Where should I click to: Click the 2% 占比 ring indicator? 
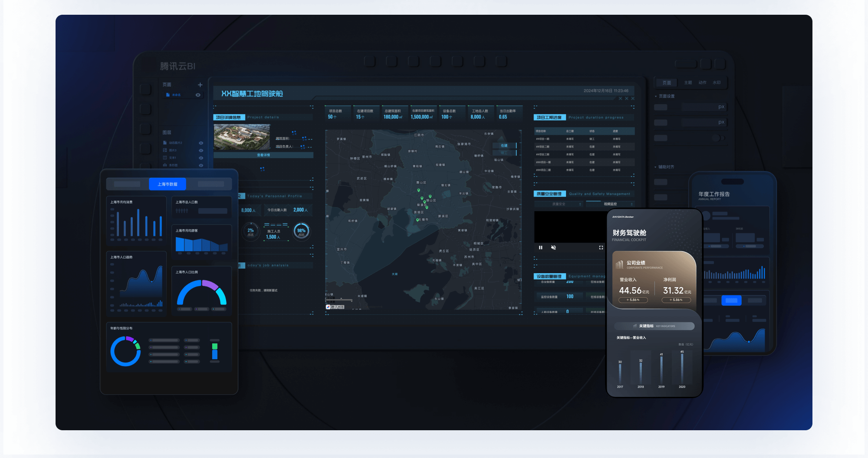coord(251,232)
